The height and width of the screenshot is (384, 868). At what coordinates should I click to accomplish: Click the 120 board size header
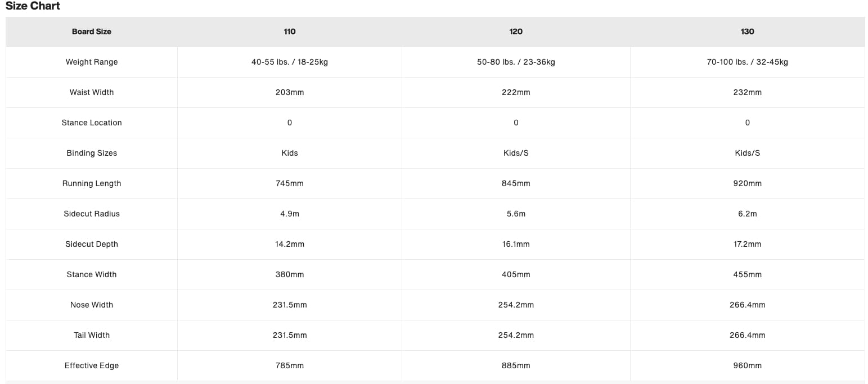pos(515,31)
